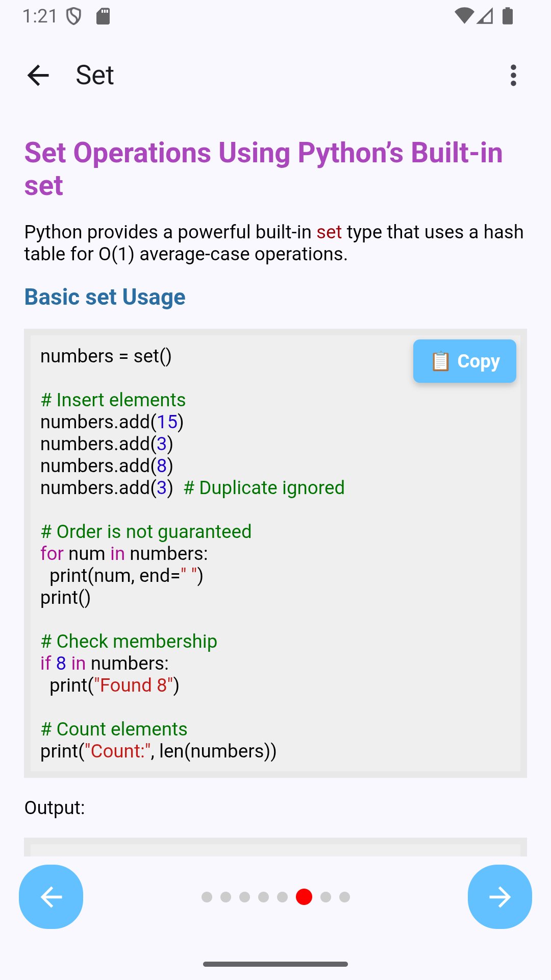Open the three-dot overflow menu

(x=513, y=76)
